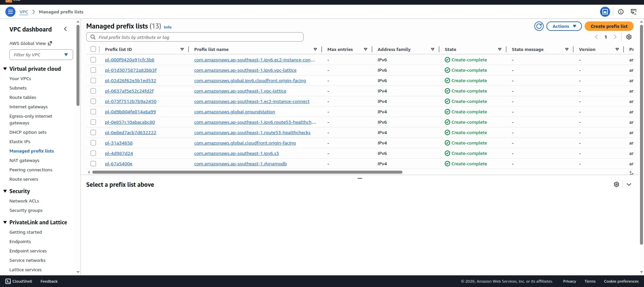Open Cookie preferences in footer
This screenshot has width=644, height=287.
(621, 281)
